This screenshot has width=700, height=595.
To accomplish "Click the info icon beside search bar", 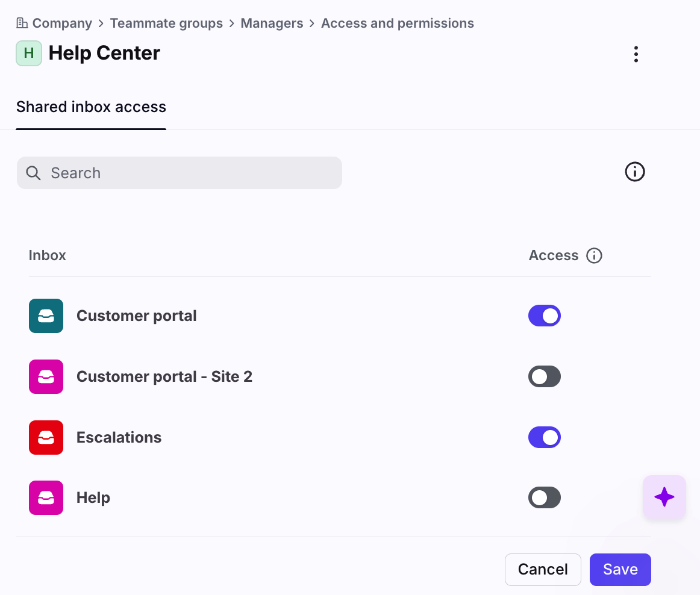I will click(634, 172).
